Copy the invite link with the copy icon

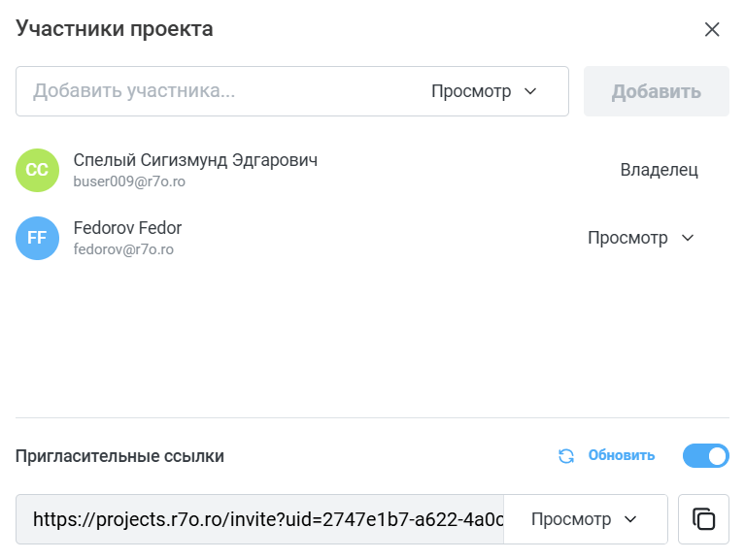pos(703,519)
